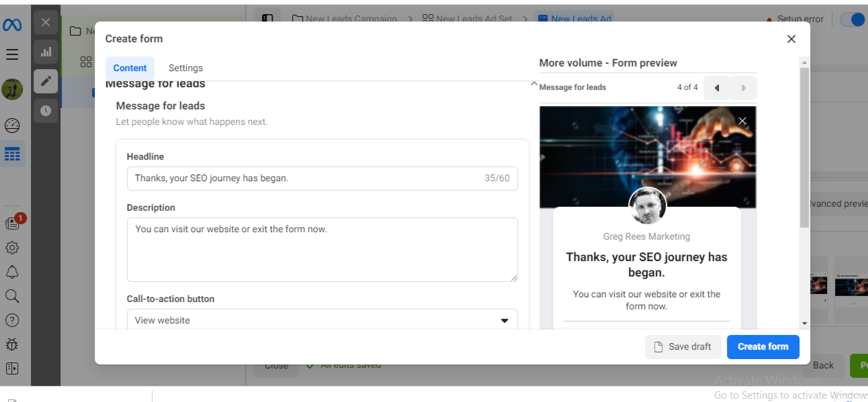The height and width of the screenshot is (402, 868).
Task: Open notifications page icon with badge
Action: click(x=13, y=223)
